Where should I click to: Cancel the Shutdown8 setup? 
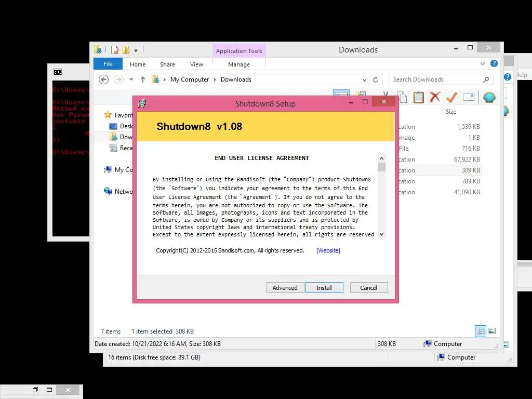tap(368, 288)
